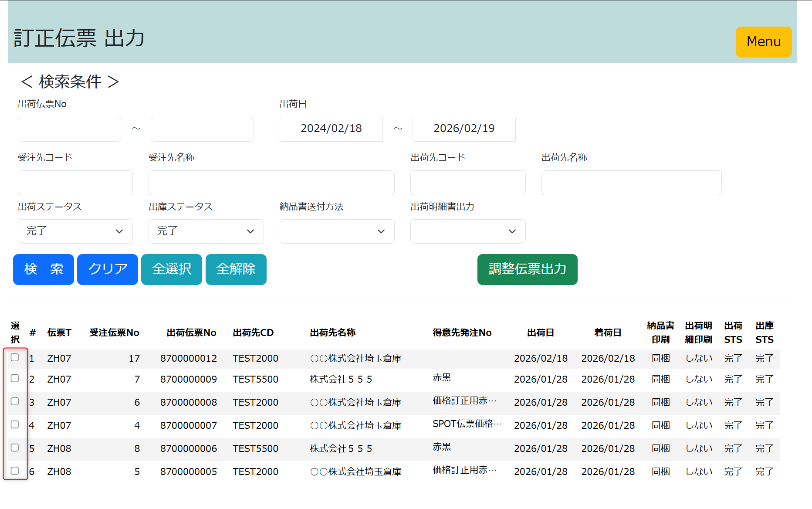Open the yellow Menu button
The height and width of the screenshot is (509, 812).
(763, 42)
